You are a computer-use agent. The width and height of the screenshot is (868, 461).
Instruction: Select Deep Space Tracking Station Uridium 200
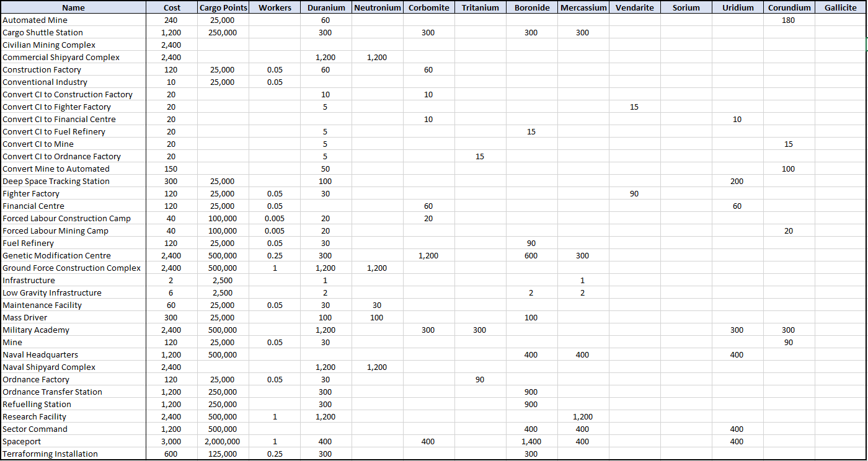click(738, 181)
